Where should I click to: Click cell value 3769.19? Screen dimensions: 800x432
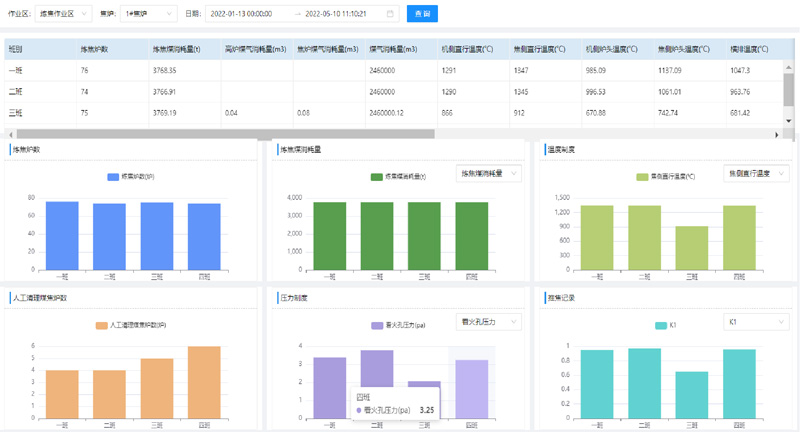point(164,113)
